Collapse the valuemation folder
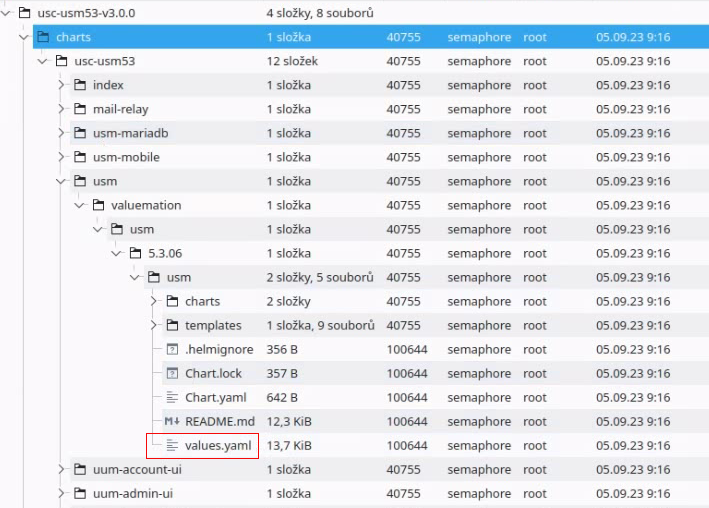709x508 pixels. pos(79,205)
